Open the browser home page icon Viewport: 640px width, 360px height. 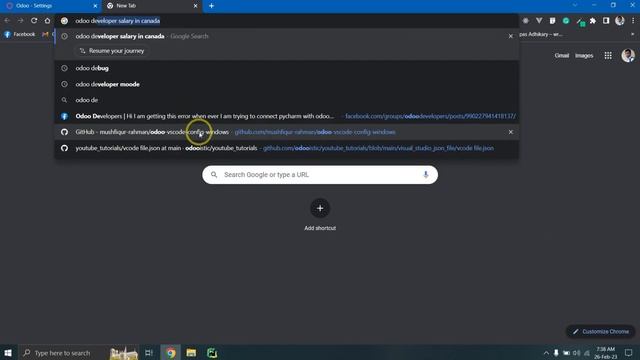[x=47, y=20]
